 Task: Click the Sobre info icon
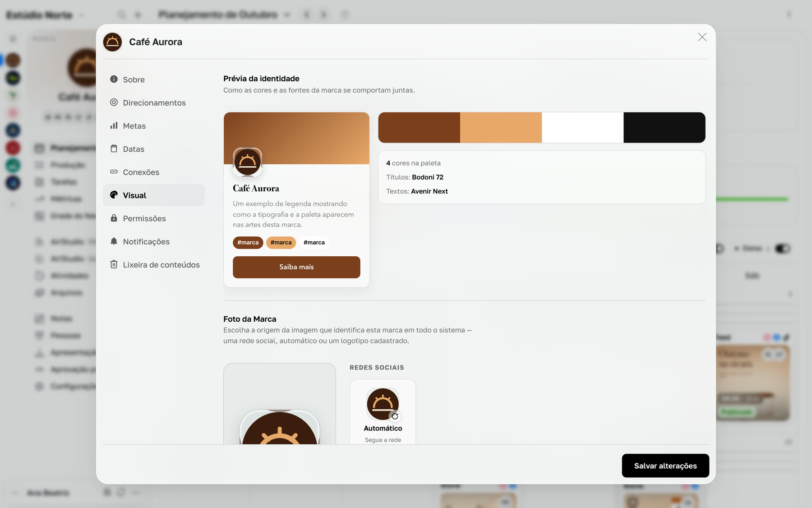point(114,79)
